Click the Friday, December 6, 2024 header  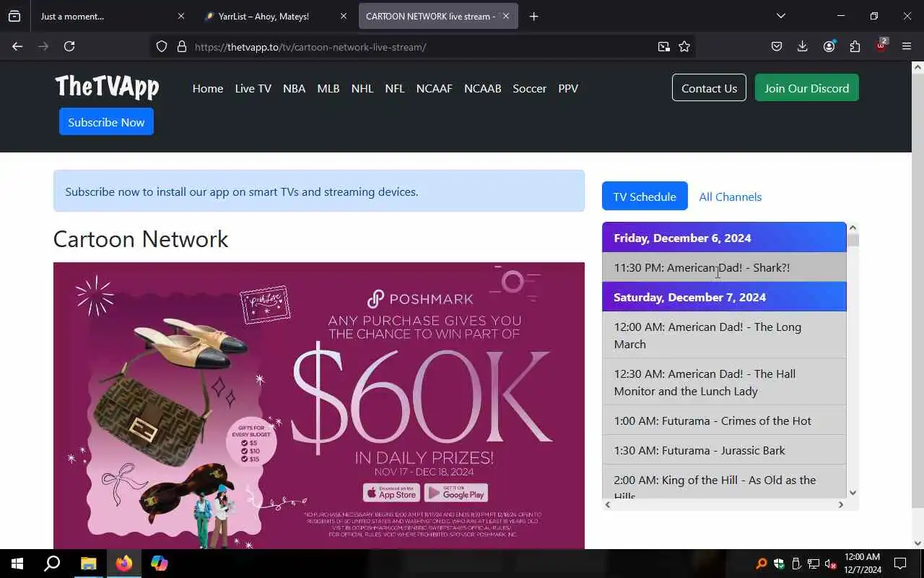pyautogui.click(x=724, y=238)
